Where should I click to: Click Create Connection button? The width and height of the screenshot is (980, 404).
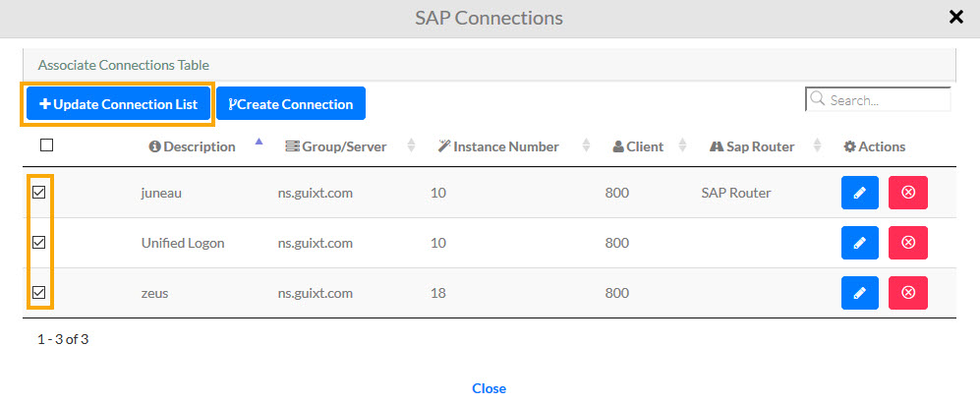(291, 104)
